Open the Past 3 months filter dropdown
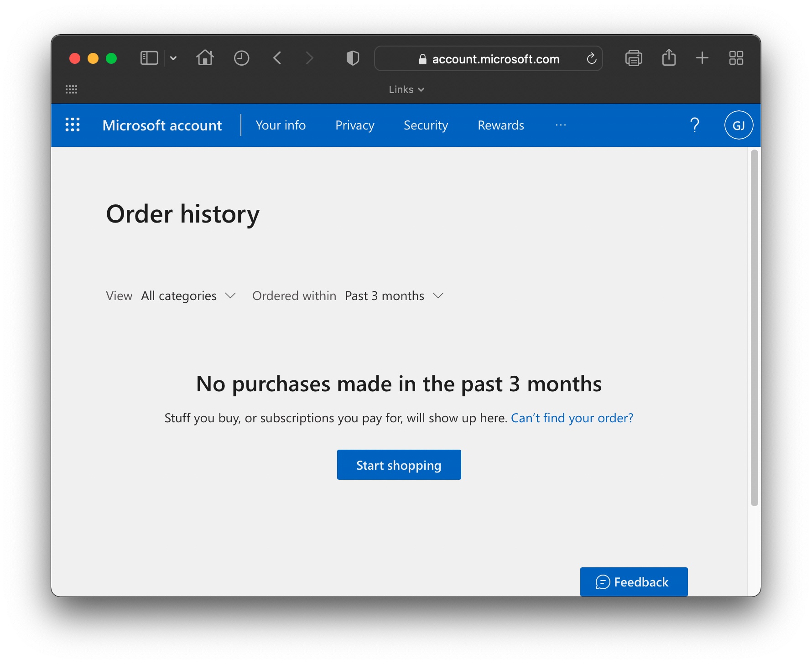This screenshot has width=812, height=664. tap(393, 296)
